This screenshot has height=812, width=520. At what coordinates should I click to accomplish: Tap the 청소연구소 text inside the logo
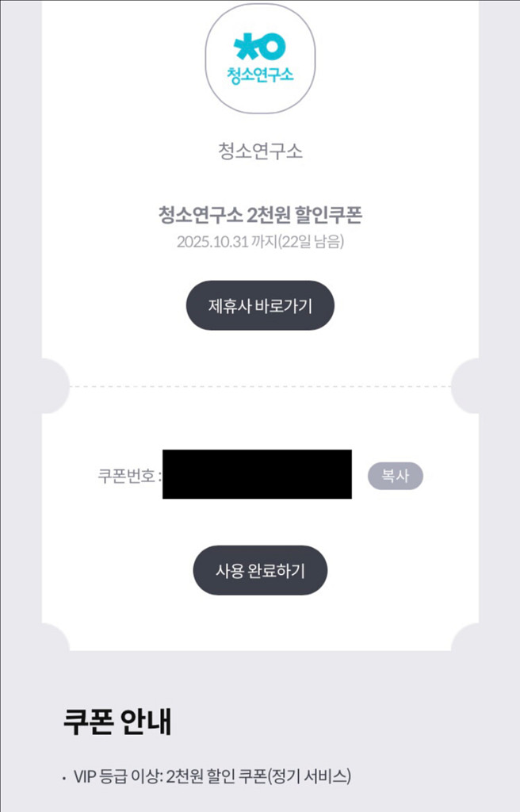(260, 75)
